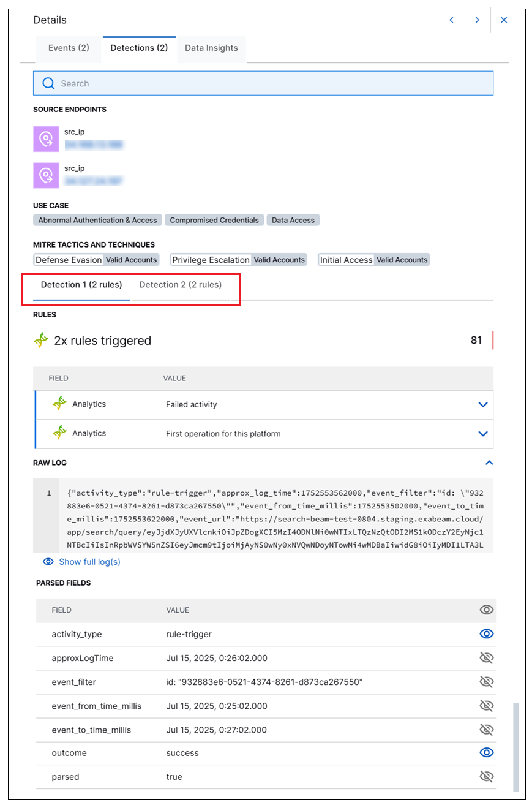The image size is (532, 805).
Task: Go to next item with right chevron
Action: point(477,20)
